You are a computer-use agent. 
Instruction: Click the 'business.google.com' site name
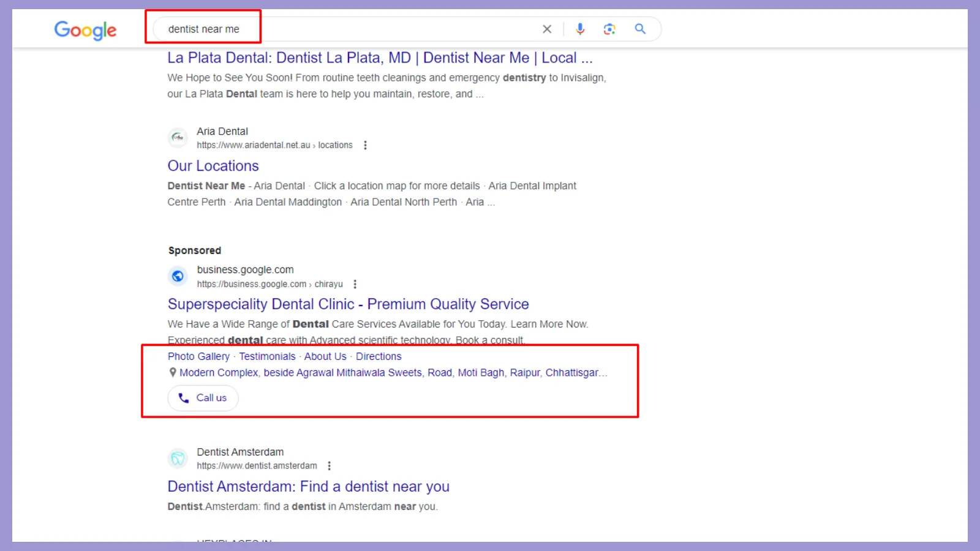pos(245,269)
